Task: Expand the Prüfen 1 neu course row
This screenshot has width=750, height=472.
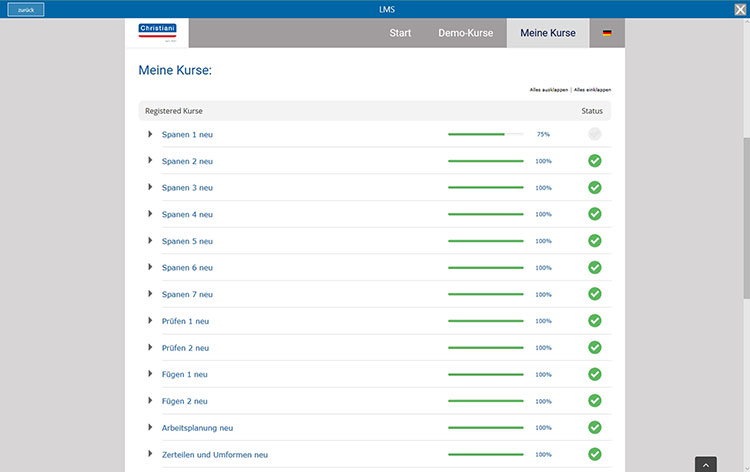Action: pos(150,320)
